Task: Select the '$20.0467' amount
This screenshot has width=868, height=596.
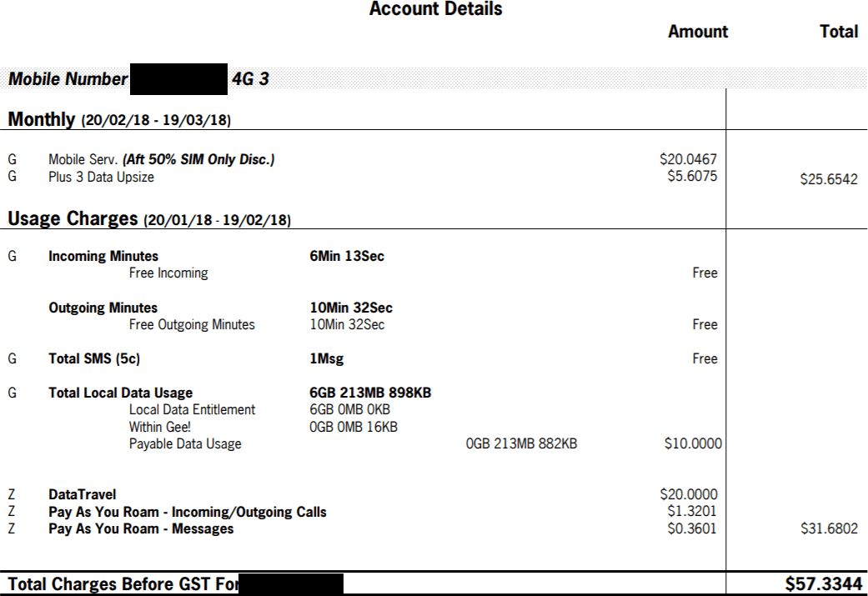Action: (688, 159)
